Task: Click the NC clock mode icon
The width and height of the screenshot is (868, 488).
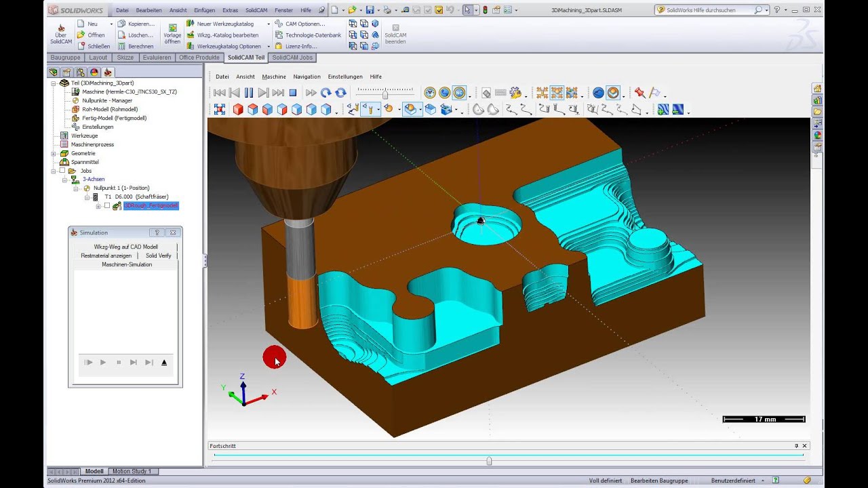Action: point(459,93)
